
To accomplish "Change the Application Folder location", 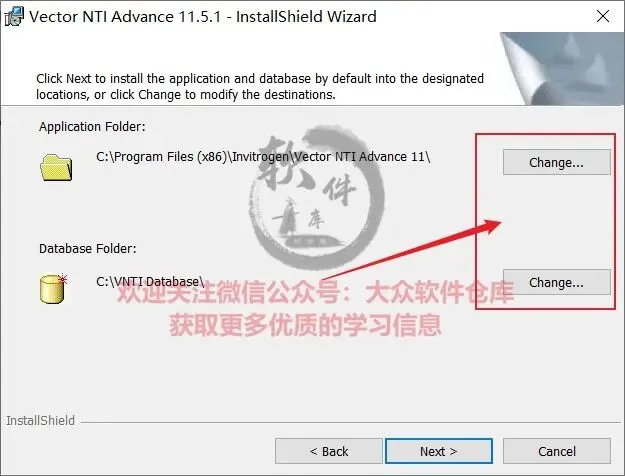I will 556,162.
